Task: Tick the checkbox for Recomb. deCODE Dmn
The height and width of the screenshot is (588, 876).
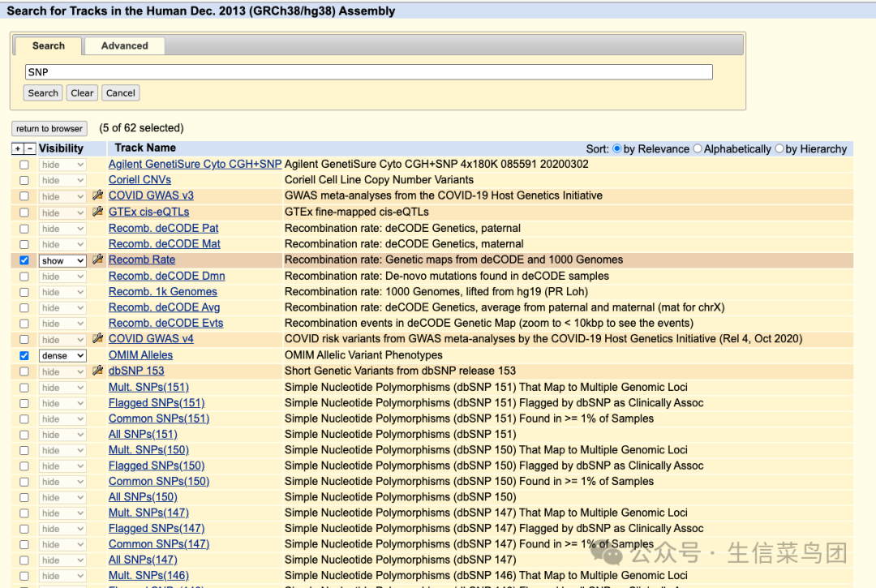Action: [x=24, y=277]
